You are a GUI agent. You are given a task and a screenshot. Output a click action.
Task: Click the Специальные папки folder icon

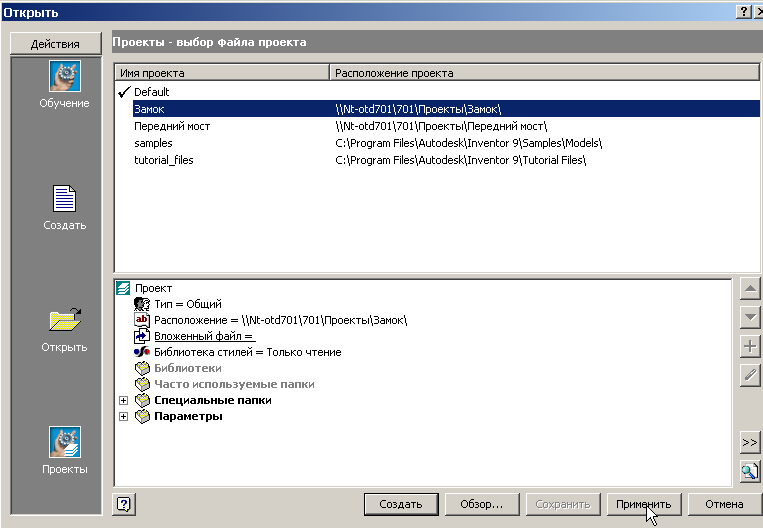(142, 400)
